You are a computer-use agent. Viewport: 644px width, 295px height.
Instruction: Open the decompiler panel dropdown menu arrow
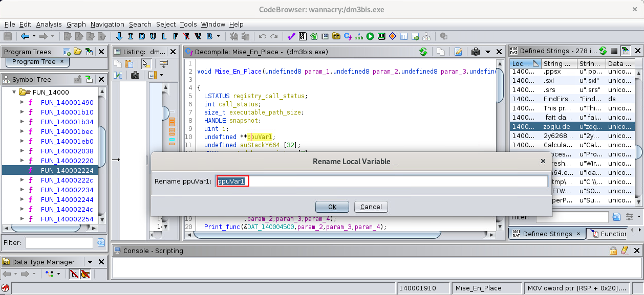487,52
